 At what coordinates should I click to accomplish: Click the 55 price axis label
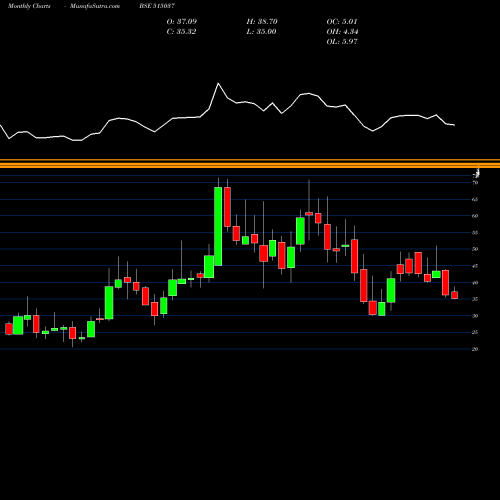point(475,233)
